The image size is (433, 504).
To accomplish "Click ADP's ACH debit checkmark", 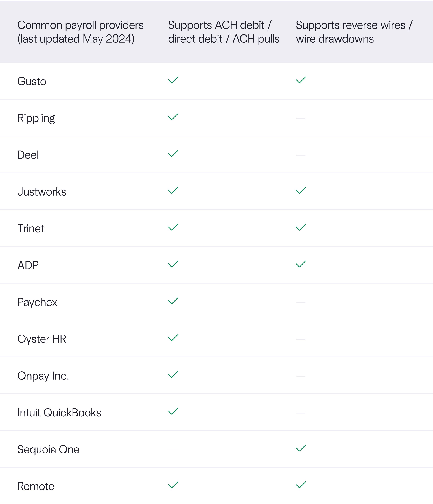I will click(173, 264).
